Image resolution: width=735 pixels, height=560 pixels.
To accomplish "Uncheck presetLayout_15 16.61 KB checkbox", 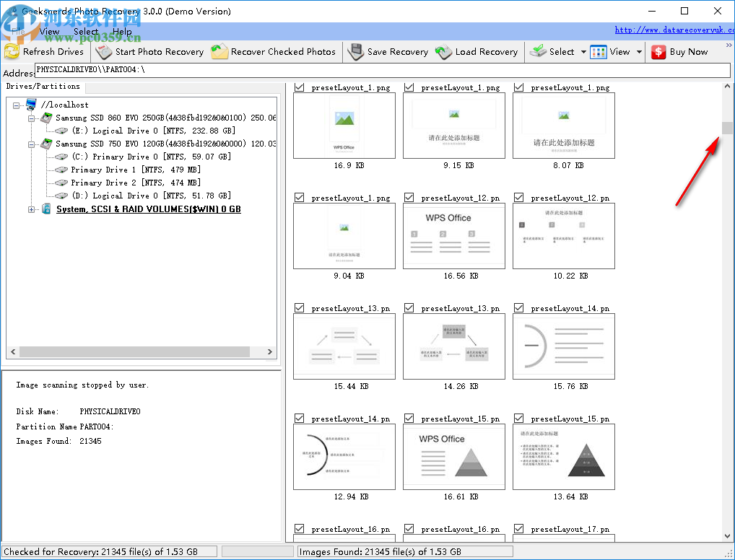I will [x=409, y=418].
